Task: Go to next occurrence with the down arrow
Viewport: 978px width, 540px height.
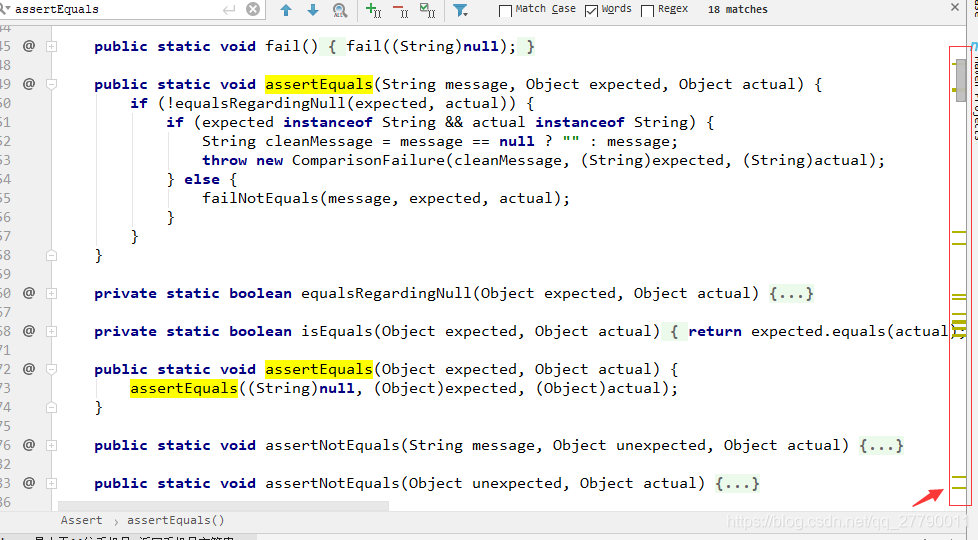Action: [x=313, y=10]
